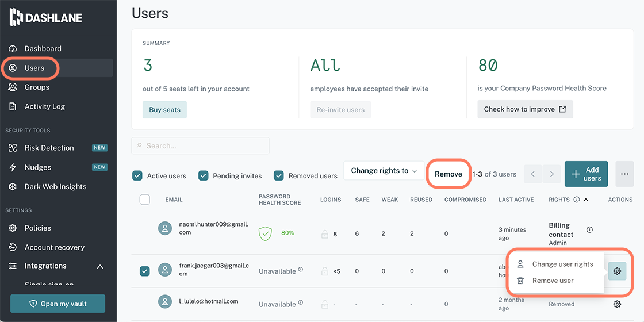644x322 pixels.
Task: Choose Change user rights menu option
Action: 562,264
